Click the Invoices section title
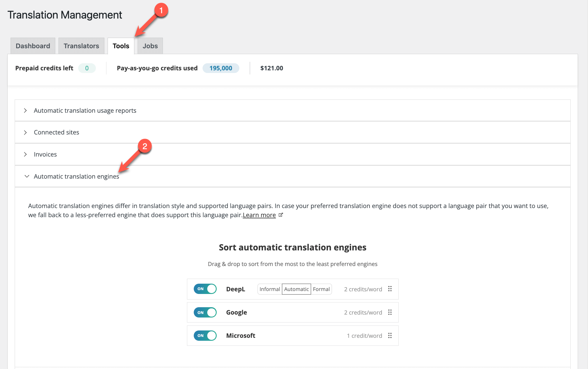 point(45,154)
